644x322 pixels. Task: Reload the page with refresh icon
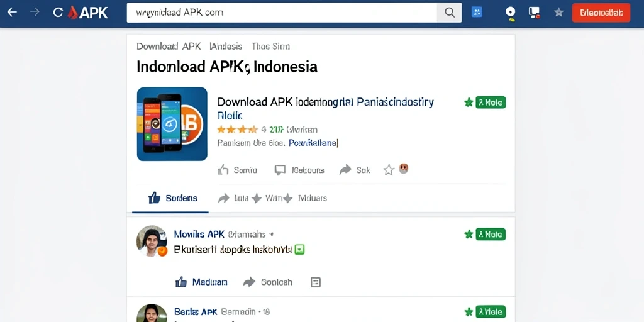[x=58, y=13]
